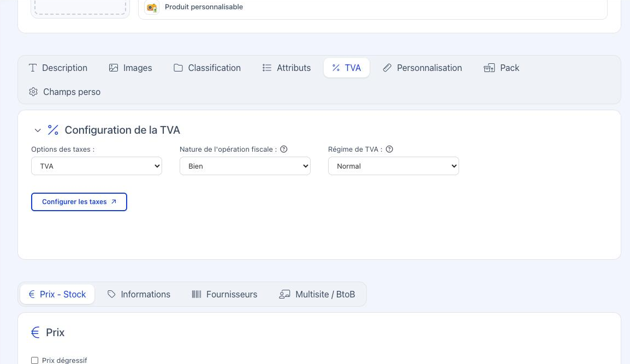Click the help icon next to Nature de l'opération fiscale
Viewport: 630px width, 364px height.
[x=284, y=149]
